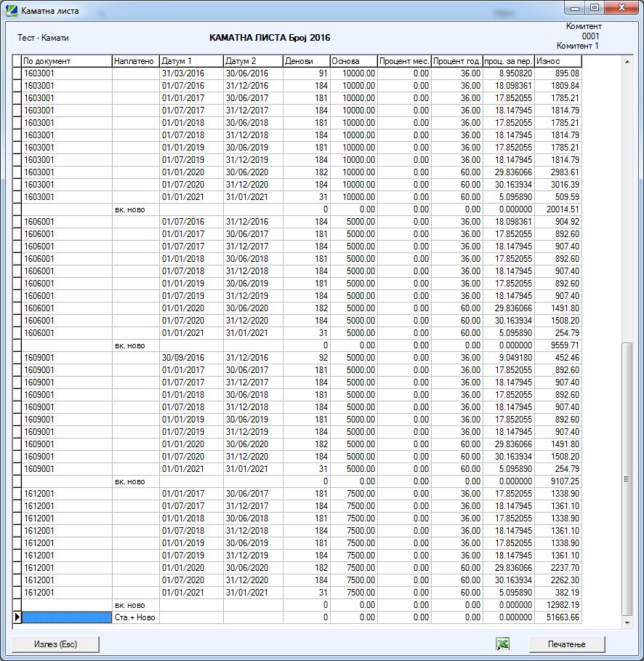Sort by the По документ column header
Screen dimensions: 644x661
(x=67, y=61)
